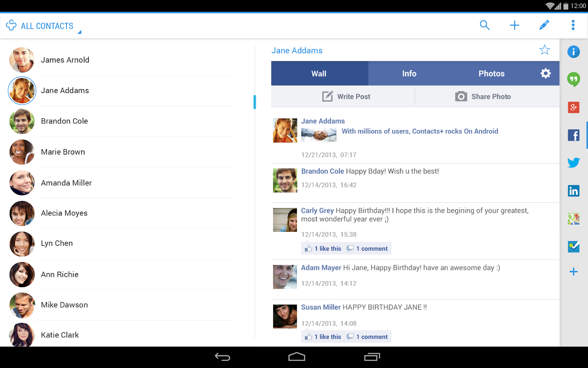Switch to the Info tab
This screenshot has width=588, height=368.
click(x=409, y=73)
